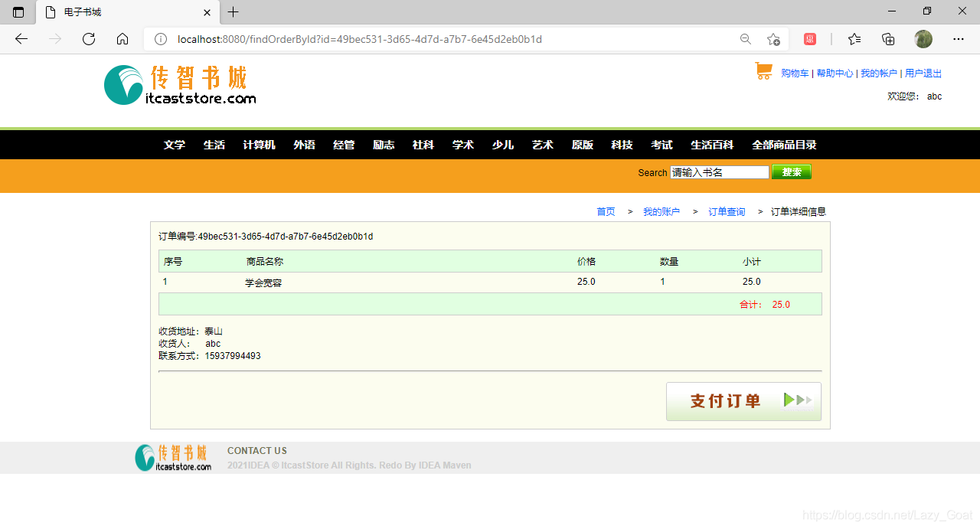Viewport: 980px width, 529px height.
Task: Add this page to favorites via the star
Action: click(773, 39)
